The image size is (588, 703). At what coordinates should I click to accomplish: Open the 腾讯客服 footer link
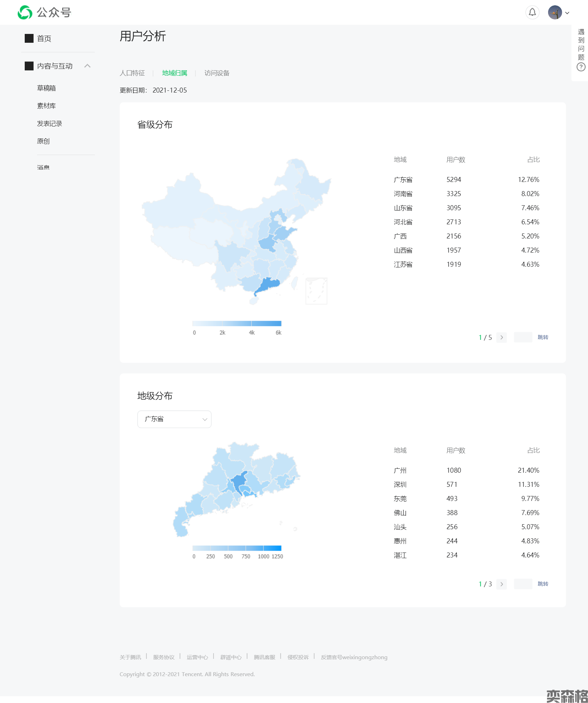click(264, 657)
